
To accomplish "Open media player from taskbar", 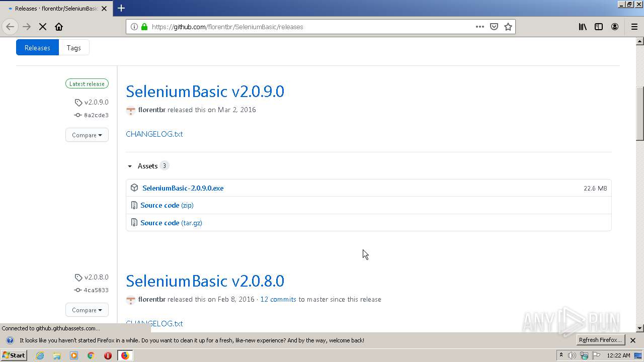I will point(74,355).
